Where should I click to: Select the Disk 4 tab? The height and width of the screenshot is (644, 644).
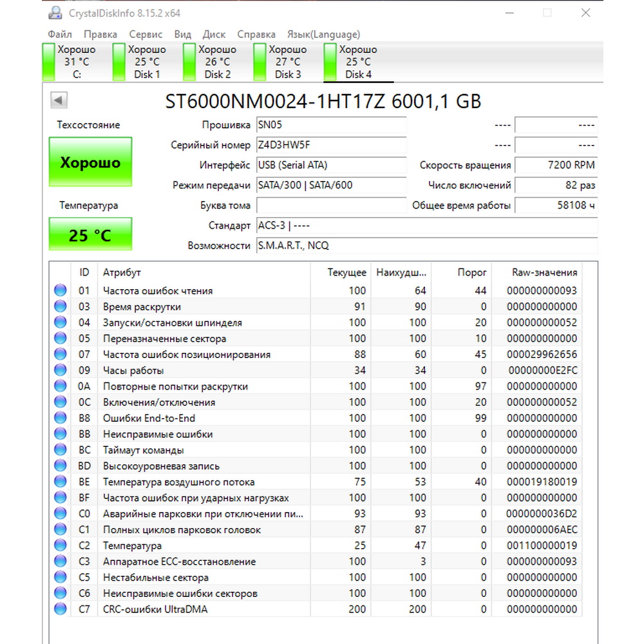(x=358, y=62)
